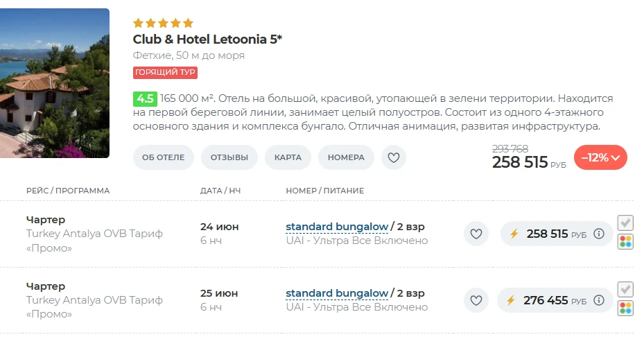This screenshot has height=339, width=644.
Task: Add Club & Hotel Letoonia to favorites
Action: click(394, 157)
